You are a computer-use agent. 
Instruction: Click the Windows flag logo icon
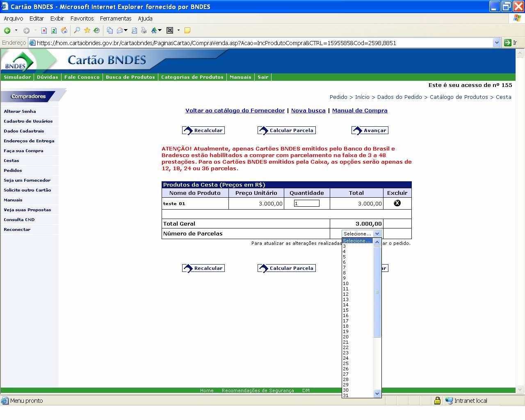pos(517,18)
